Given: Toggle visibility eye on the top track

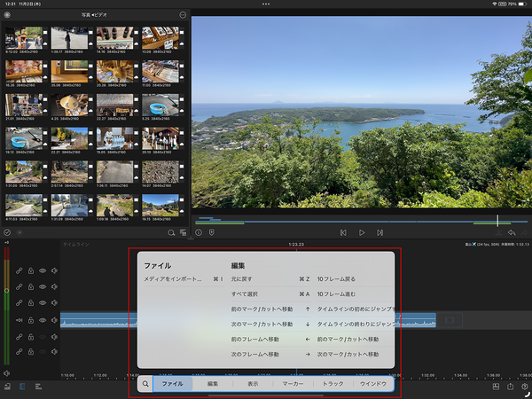Looking at the screenshot, I should (x=43, y=270).
